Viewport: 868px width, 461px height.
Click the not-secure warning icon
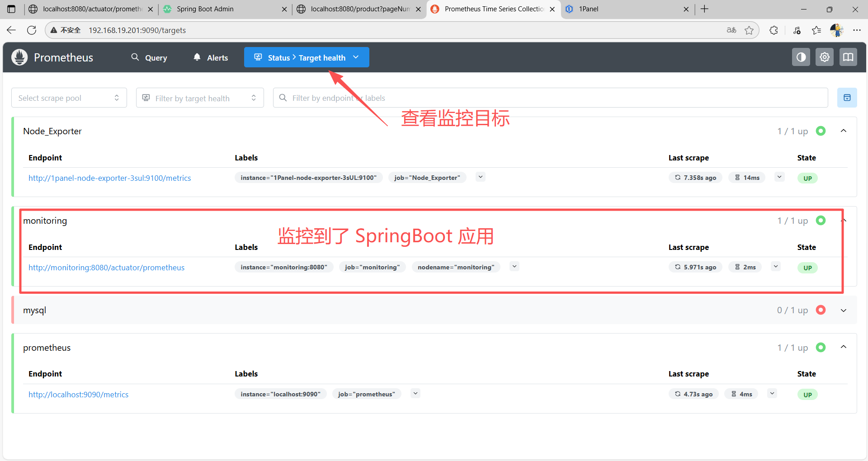point(54,30)
